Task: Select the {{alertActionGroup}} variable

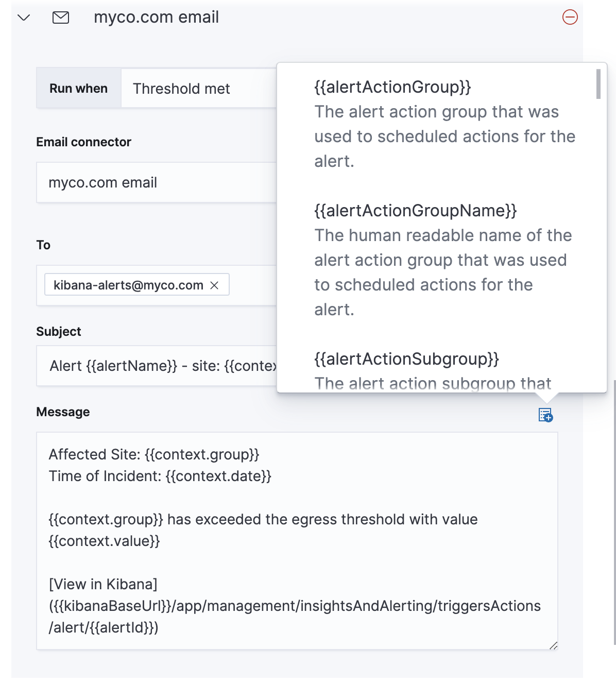Action: 392,87
